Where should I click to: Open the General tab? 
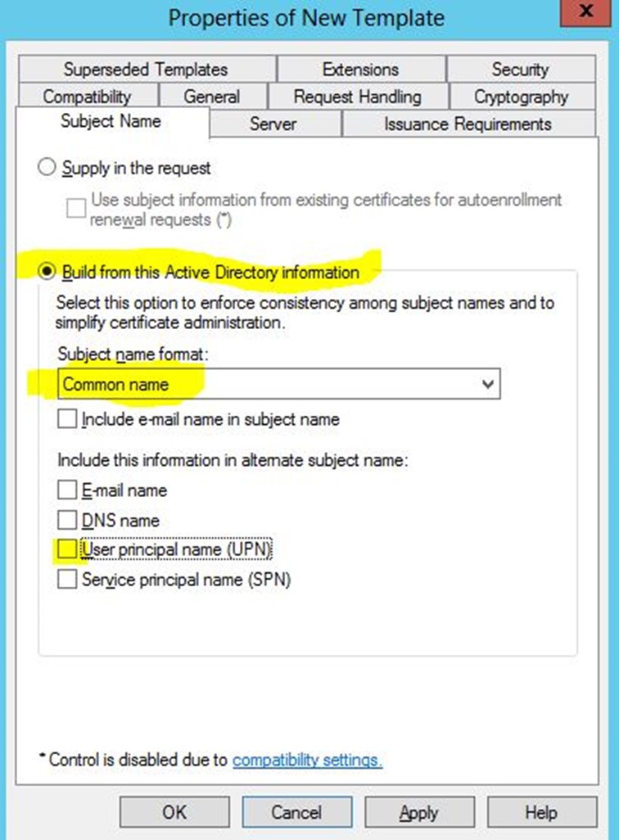(x=212, y=97)
